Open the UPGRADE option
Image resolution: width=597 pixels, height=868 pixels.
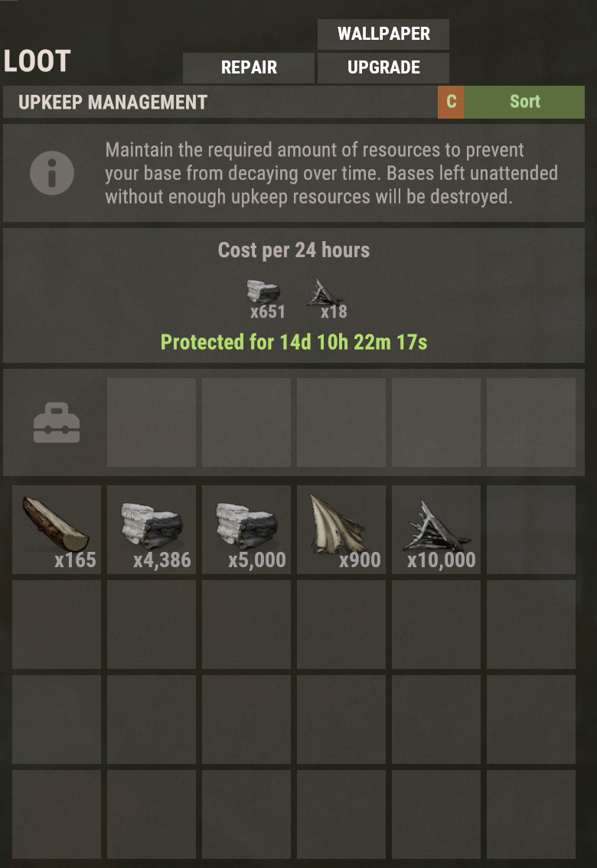[383, 67]
